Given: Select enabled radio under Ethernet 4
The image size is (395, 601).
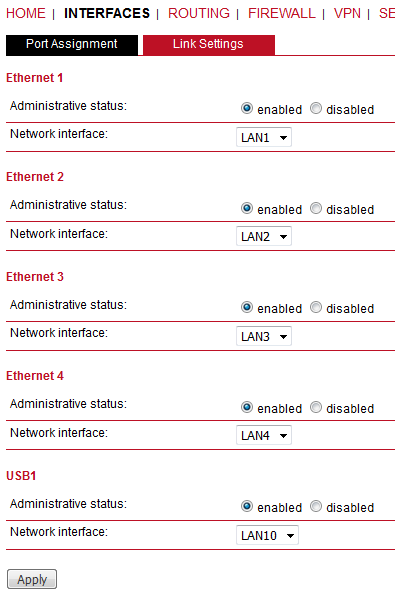Looking at the screenshot, I should 247,407.
